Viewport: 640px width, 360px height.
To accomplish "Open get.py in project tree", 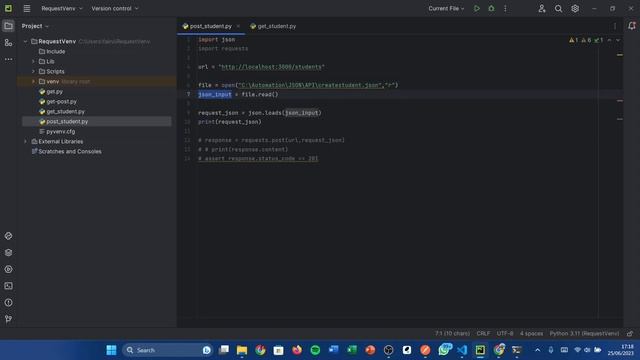I will pos(51,91).
